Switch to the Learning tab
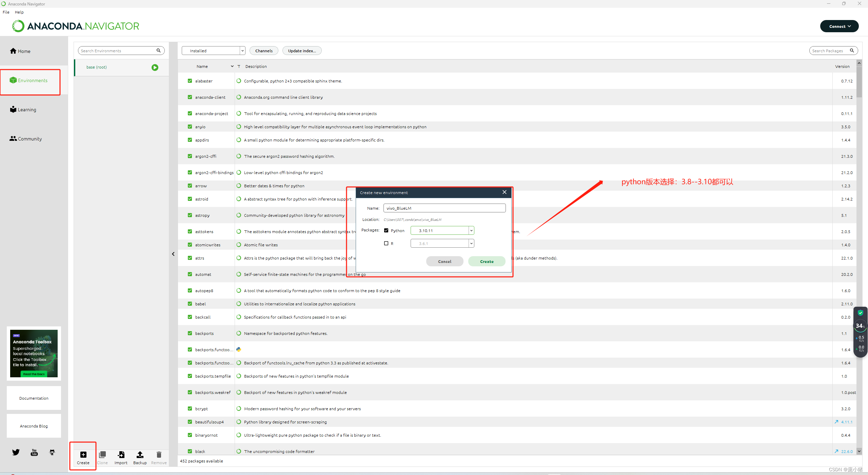Image resolution: width=868 pixels, height=475 pixels. tap(27, 110)
